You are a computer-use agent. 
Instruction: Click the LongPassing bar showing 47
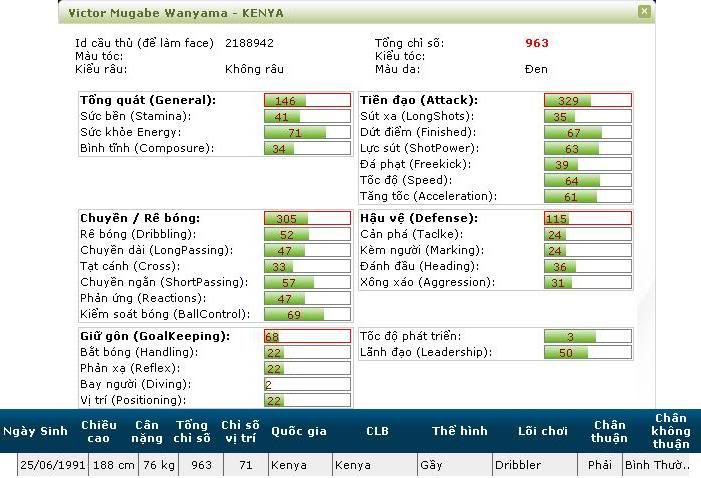point(307,250)
